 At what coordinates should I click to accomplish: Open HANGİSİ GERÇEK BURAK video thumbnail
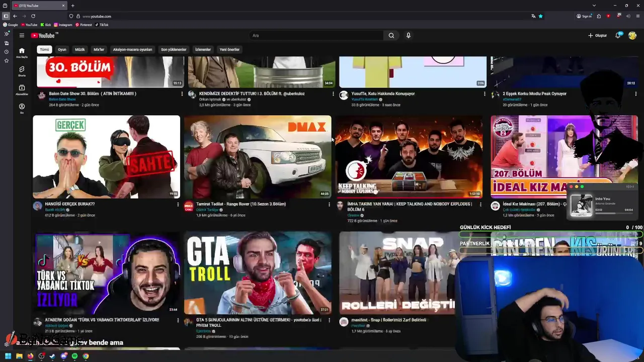(x=106, y=157)
